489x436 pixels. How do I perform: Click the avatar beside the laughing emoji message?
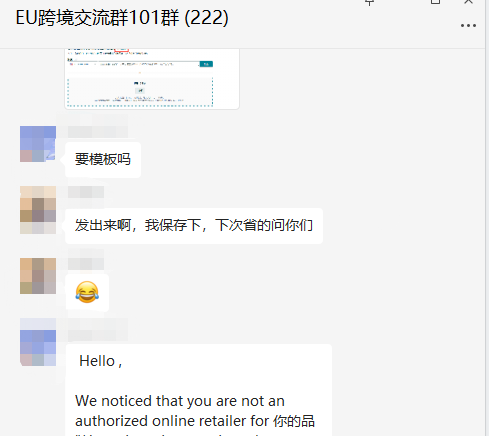(38, 276)
